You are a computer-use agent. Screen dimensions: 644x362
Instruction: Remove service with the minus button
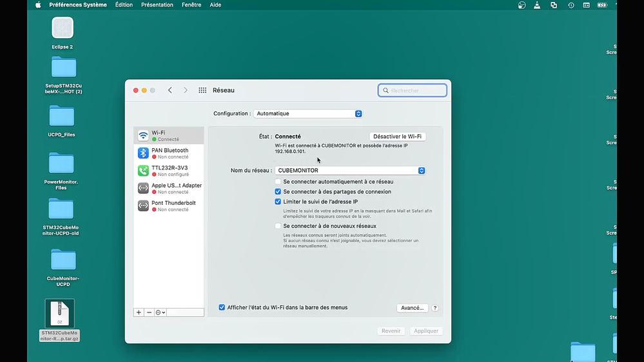[x=149, y=312]
